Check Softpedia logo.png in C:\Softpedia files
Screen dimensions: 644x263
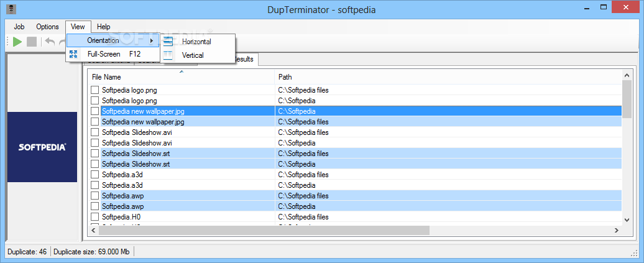[x=95, y=90]
